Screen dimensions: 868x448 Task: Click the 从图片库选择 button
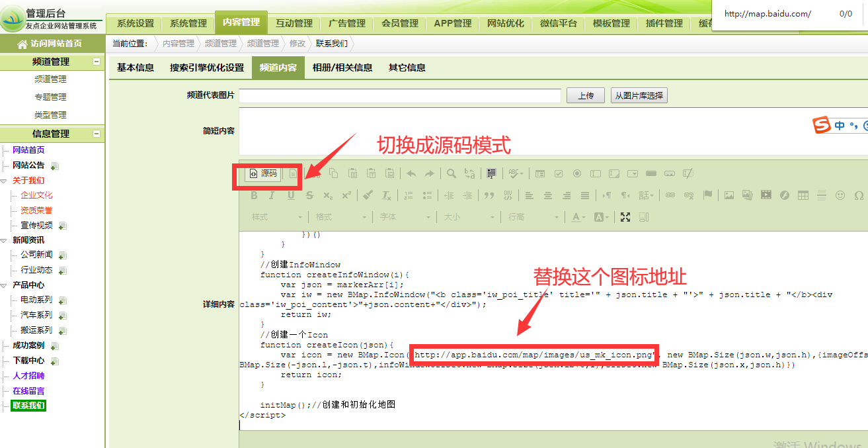[639, 96]
